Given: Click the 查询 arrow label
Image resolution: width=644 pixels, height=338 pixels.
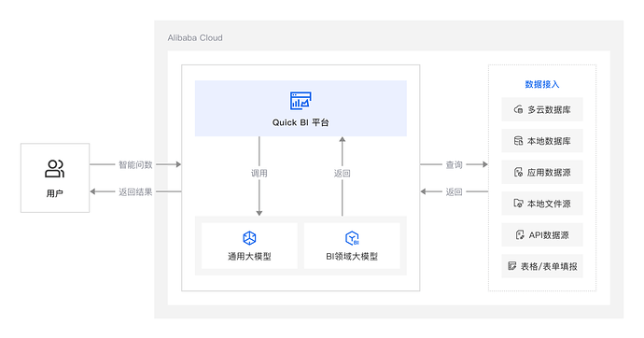Looking at the screenshot, I should pyautogui.click(x=455, y=164).
